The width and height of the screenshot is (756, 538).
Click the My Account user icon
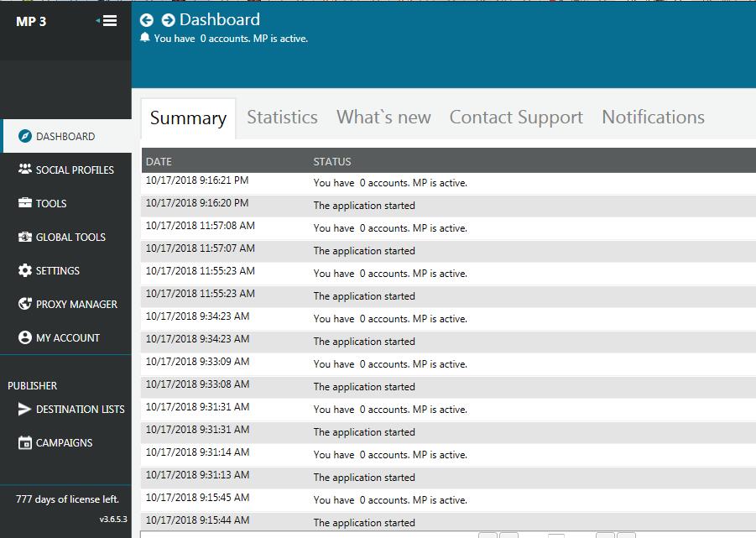[24, 337]
